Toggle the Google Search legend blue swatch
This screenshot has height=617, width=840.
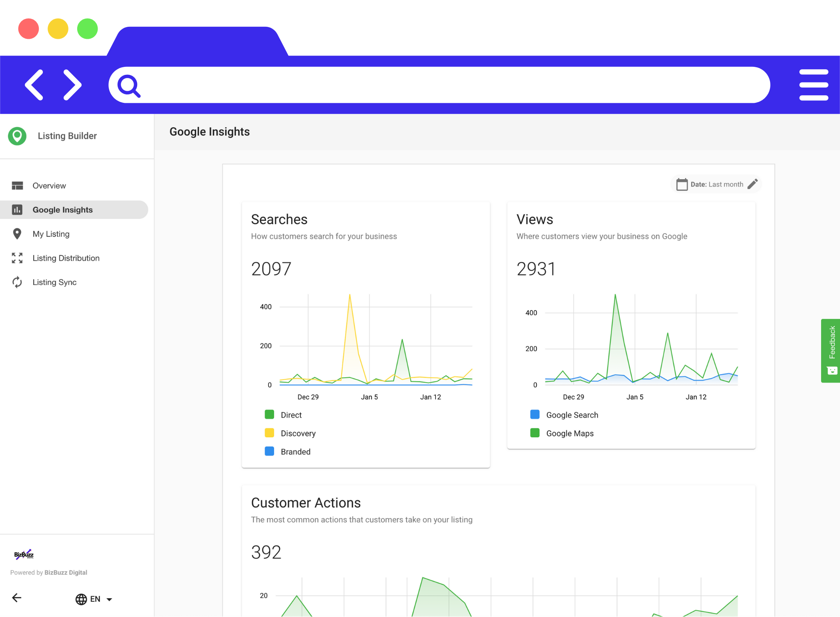click(535, 415)
